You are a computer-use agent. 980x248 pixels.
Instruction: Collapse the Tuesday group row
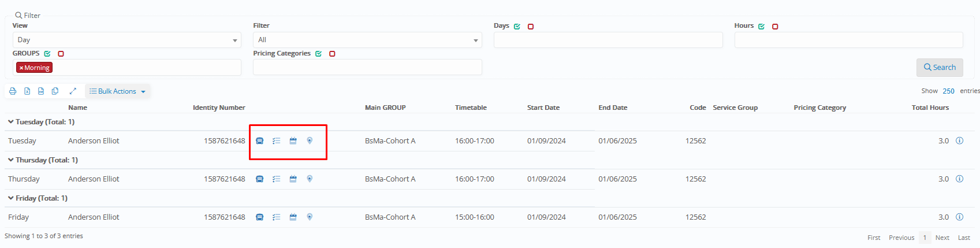click(x=11, y=122)
